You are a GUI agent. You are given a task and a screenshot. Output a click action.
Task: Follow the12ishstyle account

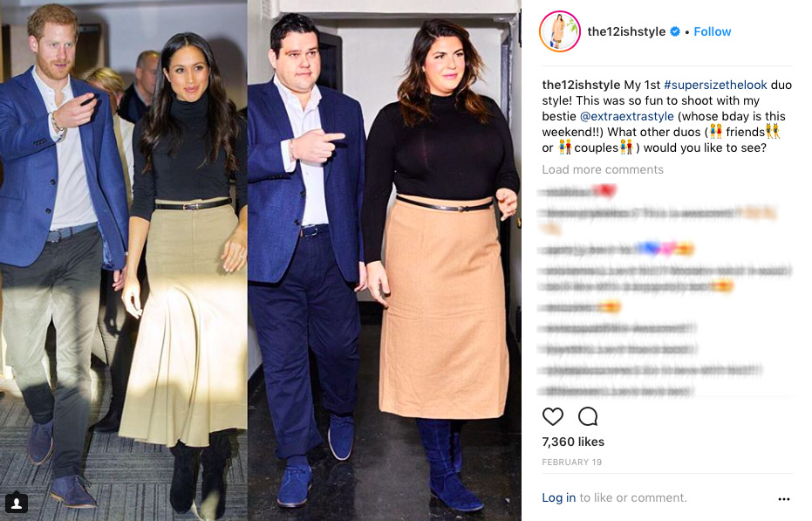coord(712,31)
